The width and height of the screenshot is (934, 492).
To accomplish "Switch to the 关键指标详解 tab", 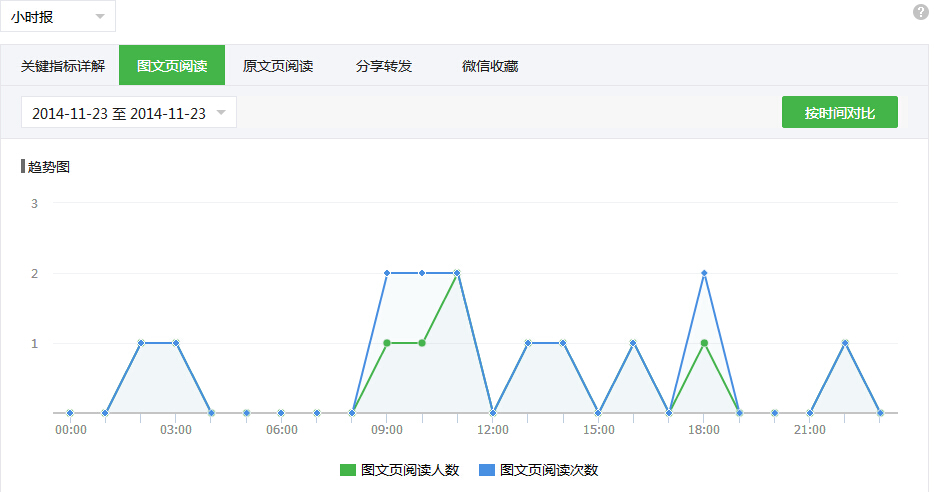I will [62, 66].
